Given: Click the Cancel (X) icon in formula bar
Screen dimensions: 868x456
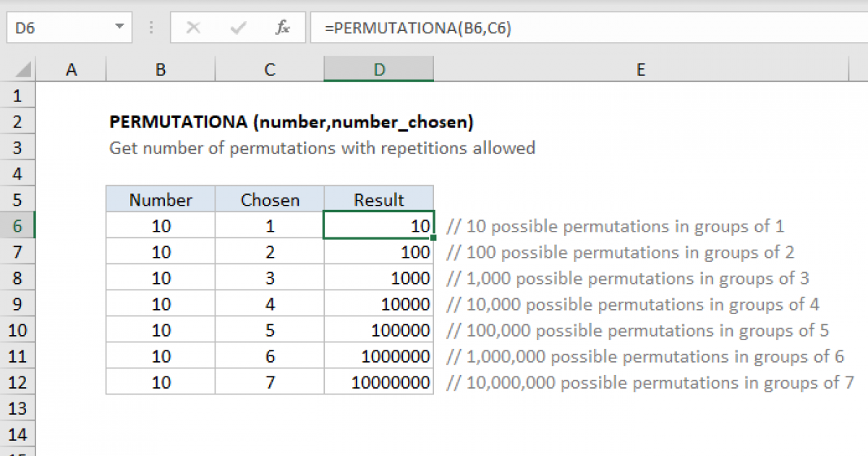Looking at the screenshot, I should 192,28.
